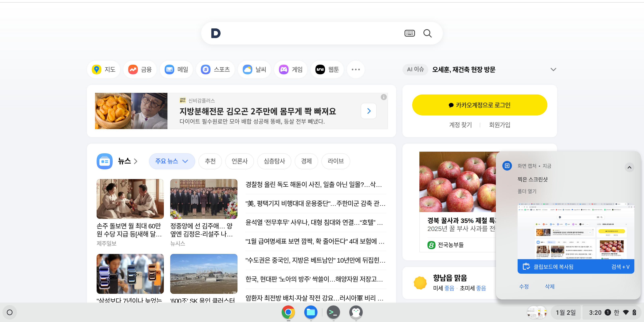644x322 pixels.
Task: Launch the Files app from the shelf
Action: tap(311, 312)
